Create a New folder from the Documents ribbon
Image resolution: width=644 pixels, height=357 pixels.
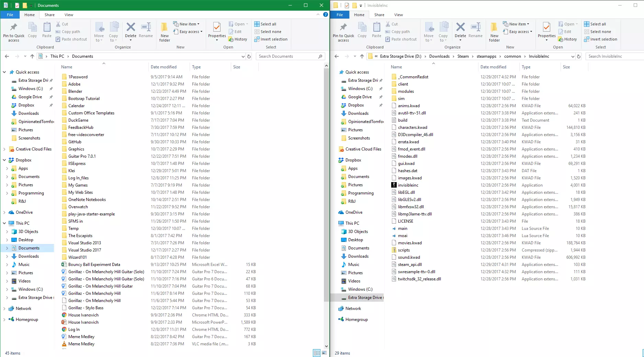165,32
